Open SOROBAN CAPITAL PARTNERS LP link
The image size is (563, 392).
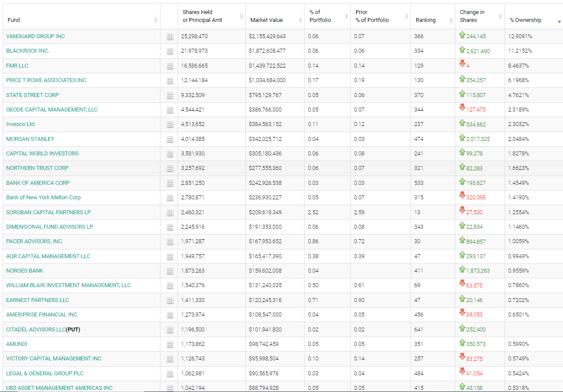[x=48, y=212]
